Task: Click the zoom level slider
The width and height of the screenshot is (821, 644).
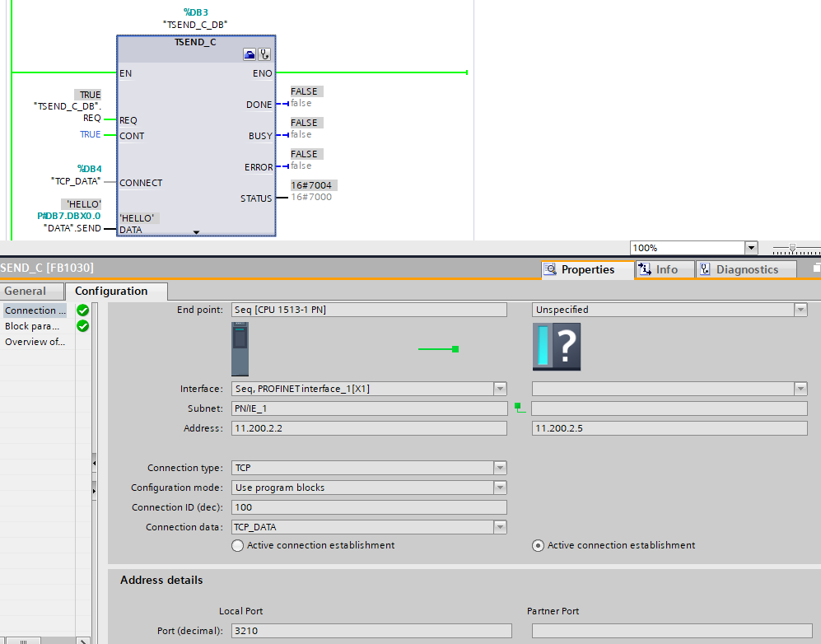Action: click(792, 248)
